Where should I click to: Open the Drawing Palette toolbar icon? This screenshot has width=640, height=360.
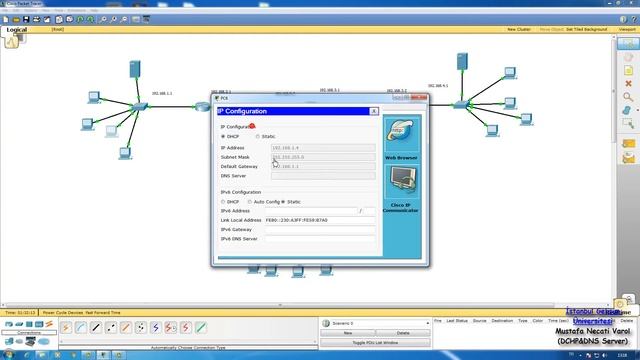tap(136, 20)
